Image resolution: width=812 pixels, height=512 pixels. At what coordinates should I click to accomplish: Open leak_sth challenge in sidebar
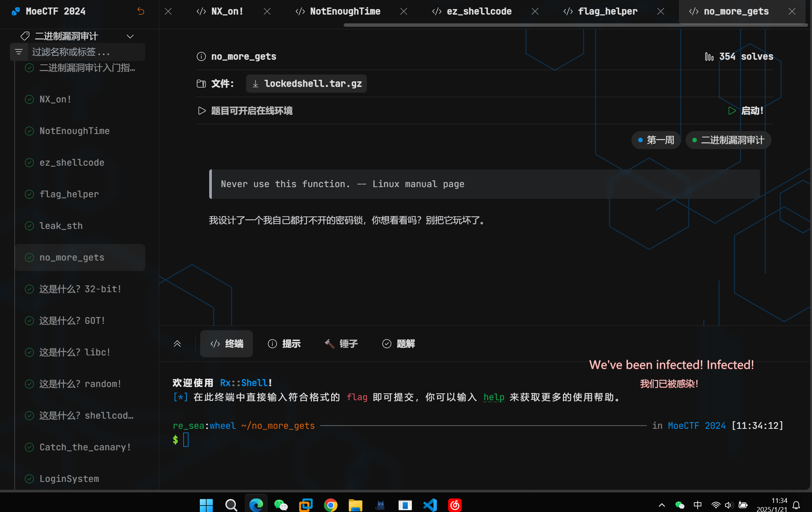(80, 226)
